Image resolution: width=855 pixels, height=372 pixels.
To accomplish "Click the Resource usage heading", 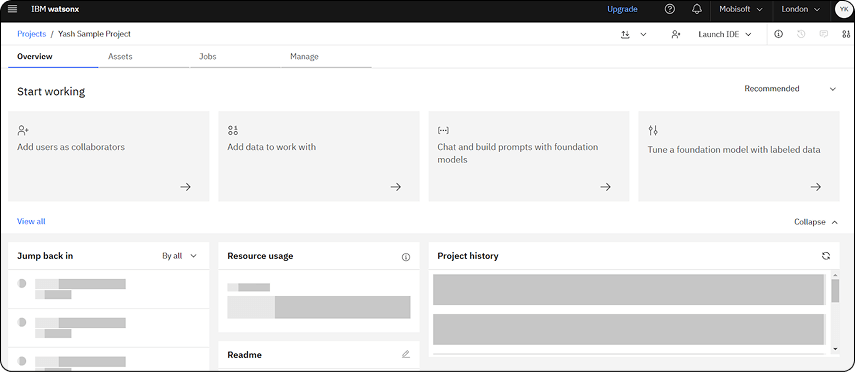I will [x=260, y=256].
